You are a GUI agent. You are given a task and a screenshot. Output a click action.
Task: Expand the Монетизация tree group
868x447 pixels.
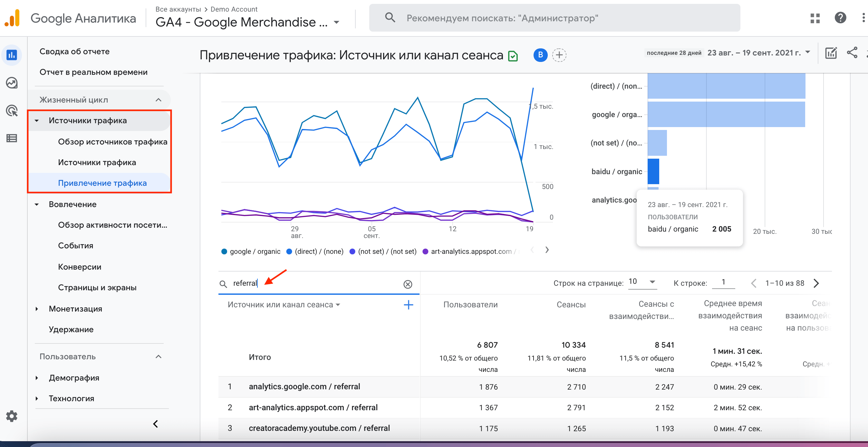[37, 309]
